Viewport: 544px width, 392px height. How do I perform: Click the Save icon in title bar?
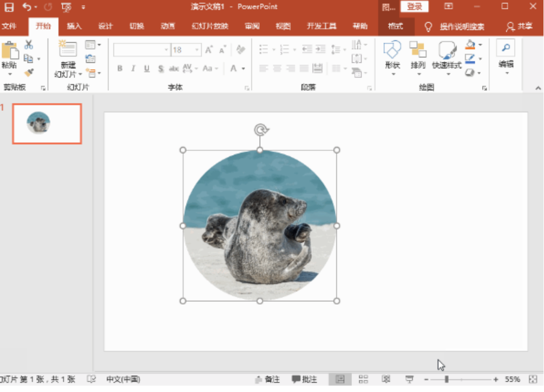click(x=9, y=7)
